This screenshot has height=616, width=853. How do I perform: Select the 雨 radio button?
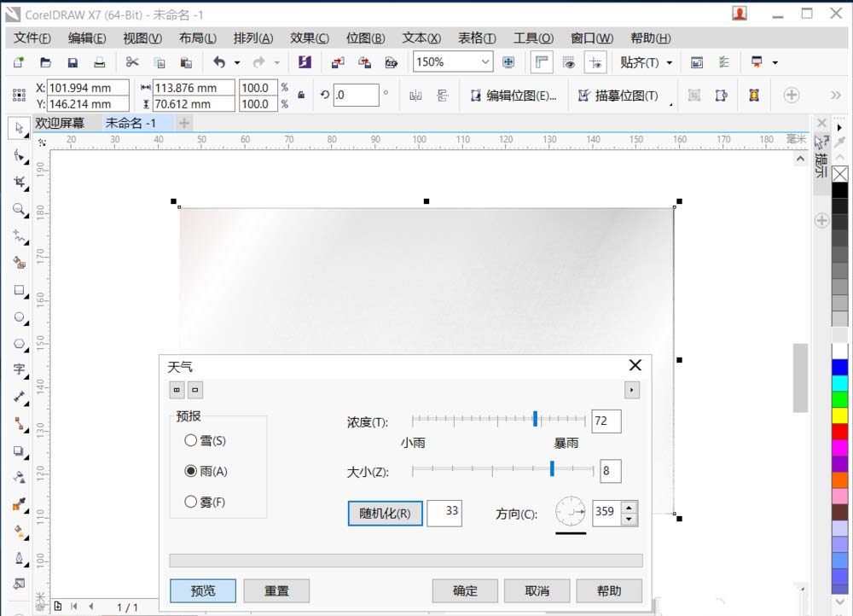191,472
